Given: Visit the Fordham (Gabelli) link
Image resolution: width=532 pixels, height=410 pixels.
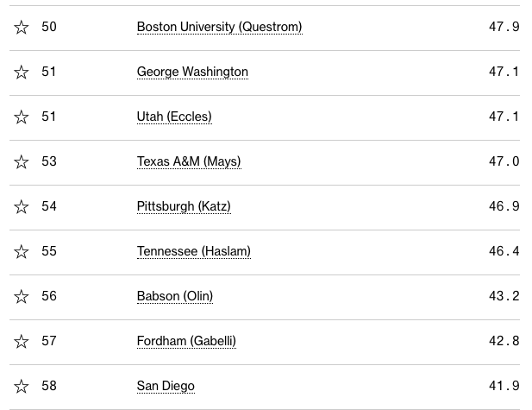Looking at the screenshot, I should [186, 341].
